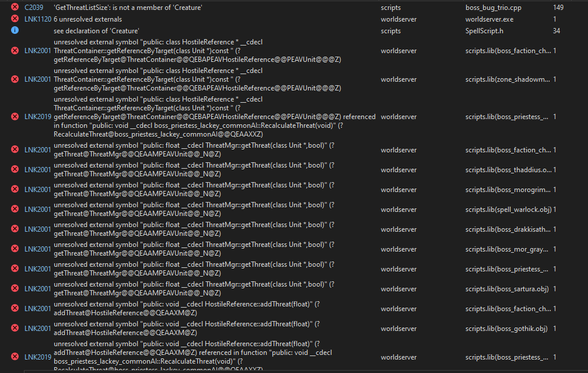The image size is (588, 373).
Task: Click 'scripts' project cell in C2039 row
Action: (391, 8)
